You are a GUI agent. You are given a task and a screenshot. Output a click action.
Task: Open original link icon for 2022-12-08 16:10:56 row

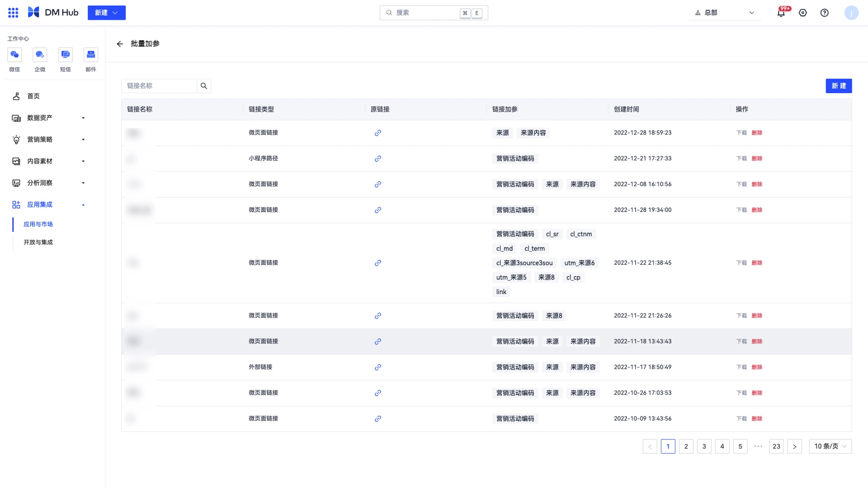click(x=378, y=184)
